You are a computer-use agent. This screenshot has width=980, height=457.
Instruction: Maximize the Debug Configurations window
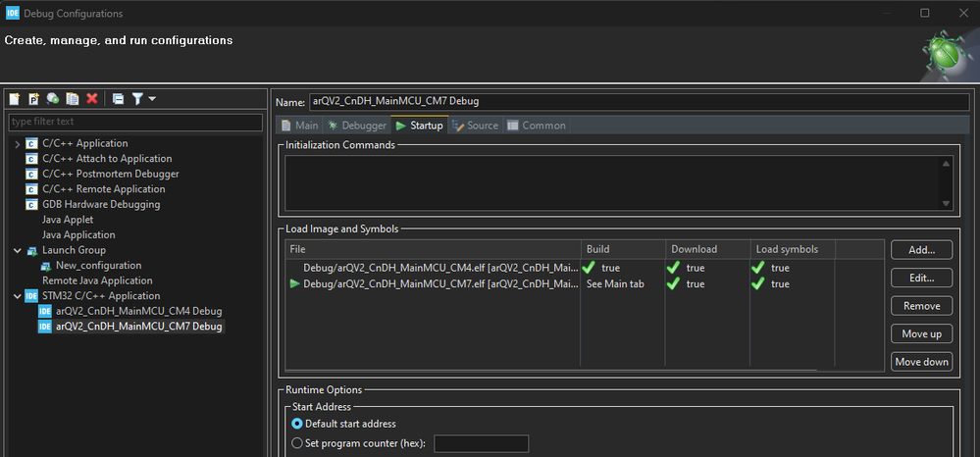click(x=925, y=13)
